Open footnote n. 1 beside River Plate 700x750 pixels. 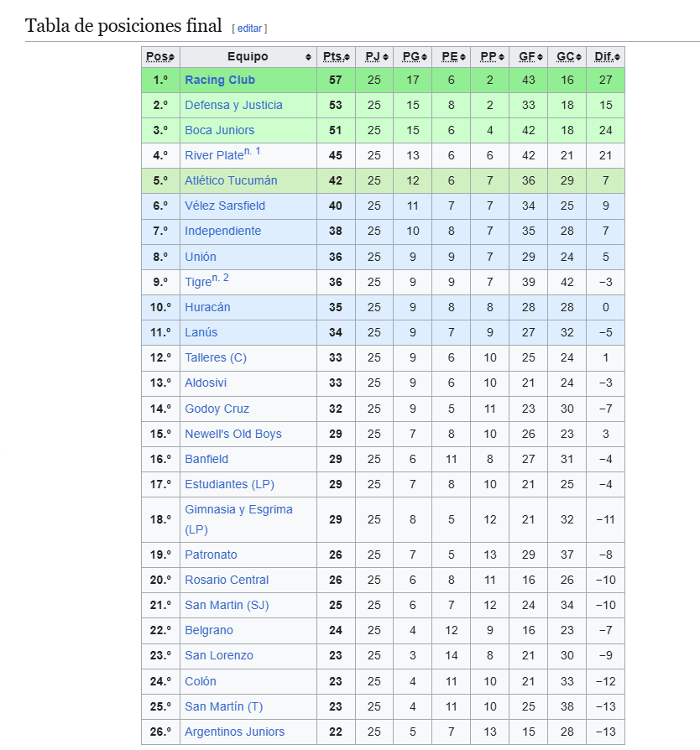point(252,152)
